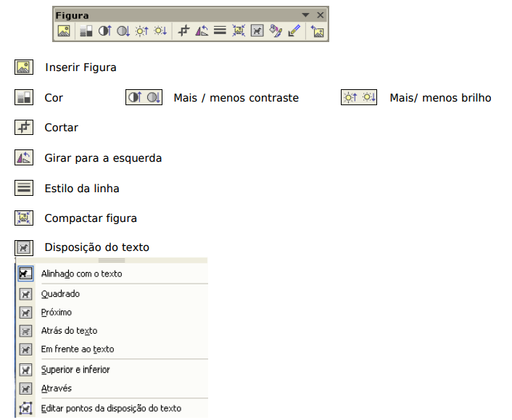Select the Crop tool in Figura toolbar
Screen dimensions: 512x420
tap(184, 31)
